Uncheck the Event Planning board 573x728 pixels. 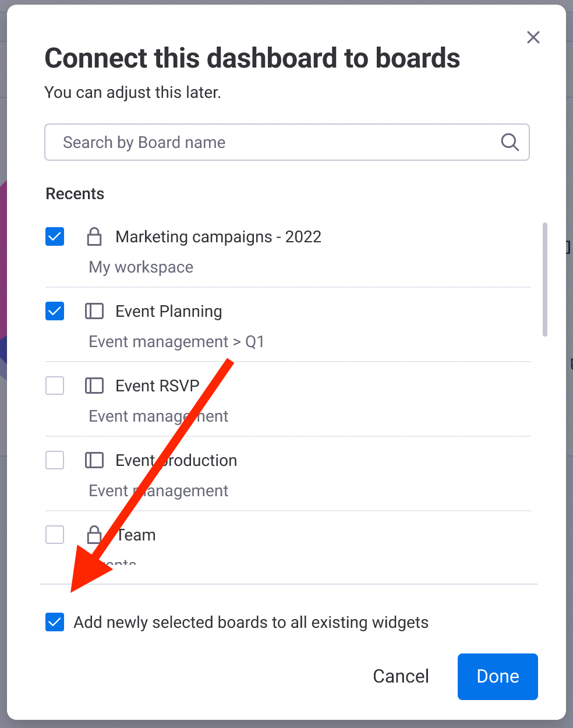point(55,311)
